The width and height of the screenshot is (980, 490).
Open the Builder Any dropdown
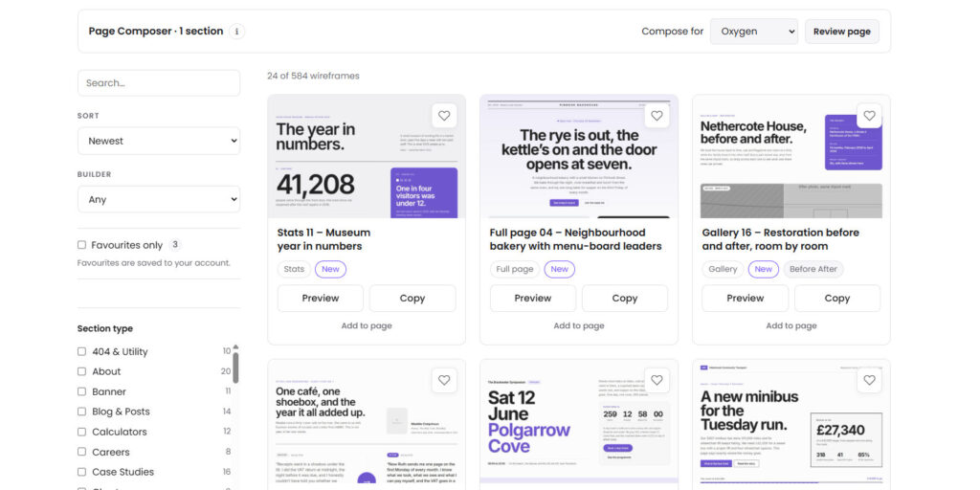[159, 199]
